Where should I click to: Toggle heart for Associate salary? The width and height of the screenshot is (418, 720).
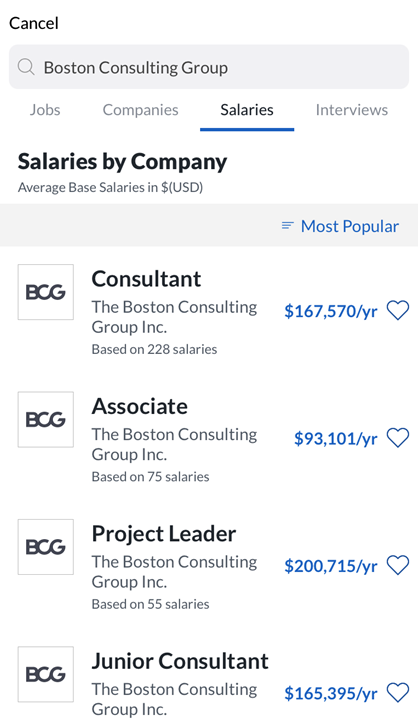coord(398,438)
